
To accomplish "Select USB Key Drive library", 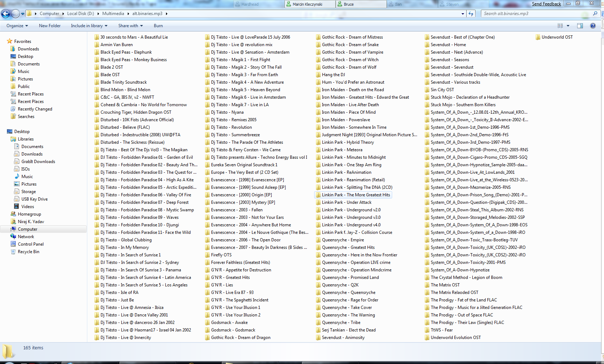I will [x=34, y=199].
